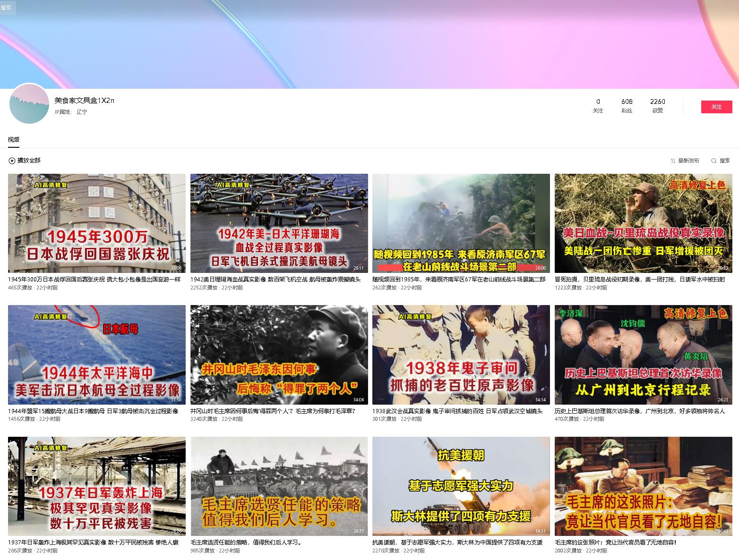The image size is (739, 560).
Task: Click the sort arrows icon beside 最新发布
Action: tap(673, 161)
